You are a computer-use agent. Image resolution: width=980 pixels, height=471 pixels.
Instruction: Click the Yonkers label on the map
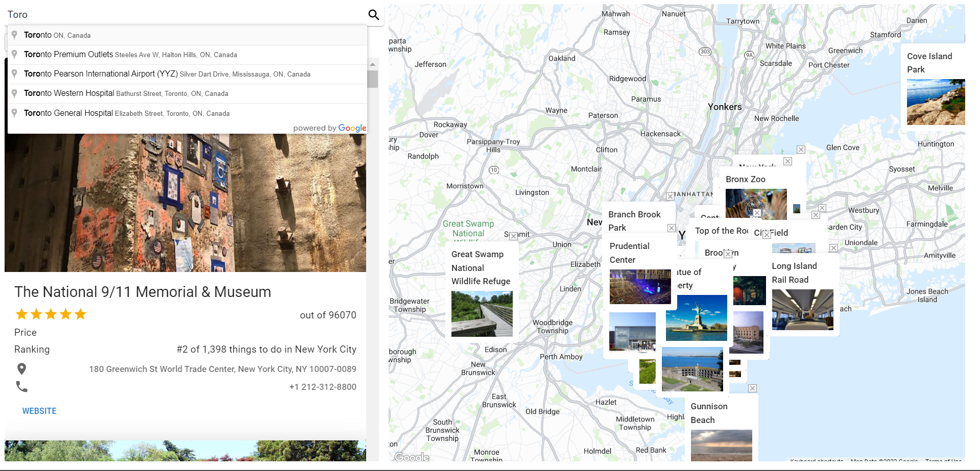pyautogui.click(x=725, y=107)
